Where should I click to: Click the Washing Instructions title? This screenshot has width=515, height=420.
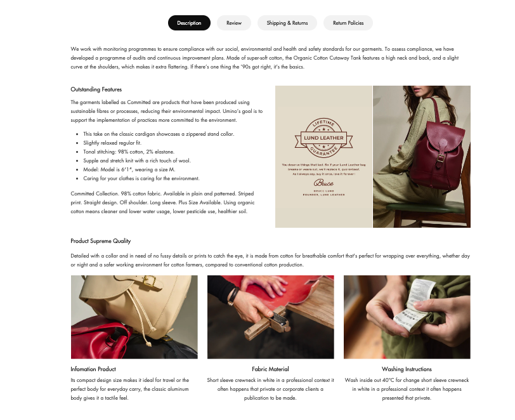pyautogui.click(x=407, y=369)
